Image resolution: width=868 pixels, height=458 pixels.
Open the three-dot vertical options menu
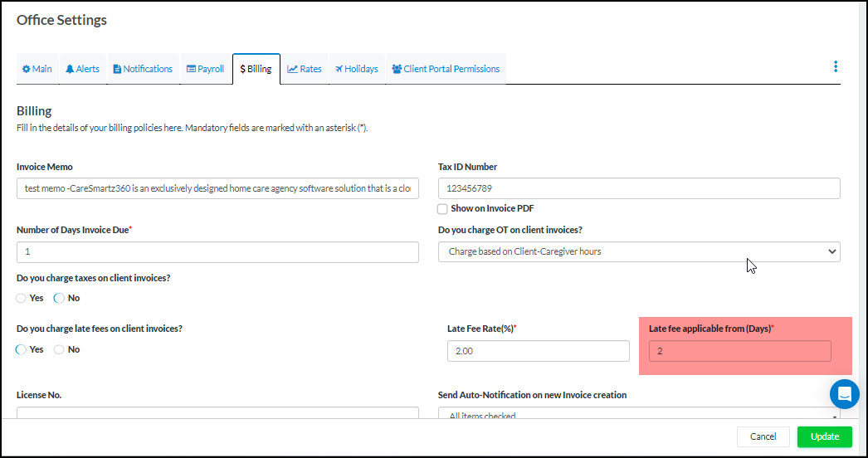(835, 66)
